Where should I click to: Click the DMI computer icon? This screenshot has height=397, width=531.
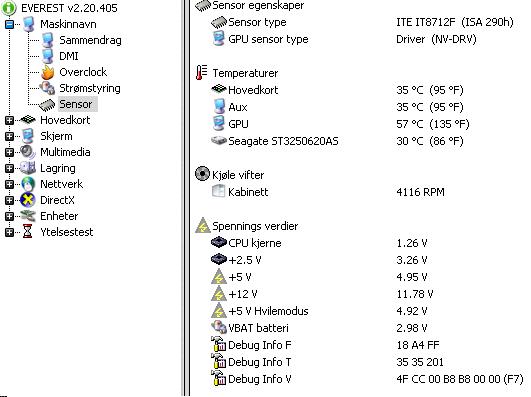click(48, 56)
